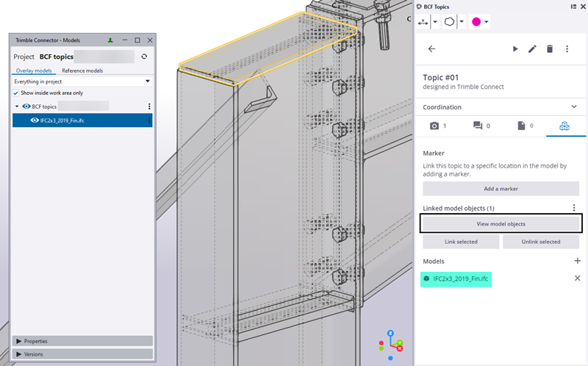The image size is (588, 366).
Task: Click the add model plus icon
Action: pyautogui.click(x=577, y=261)
